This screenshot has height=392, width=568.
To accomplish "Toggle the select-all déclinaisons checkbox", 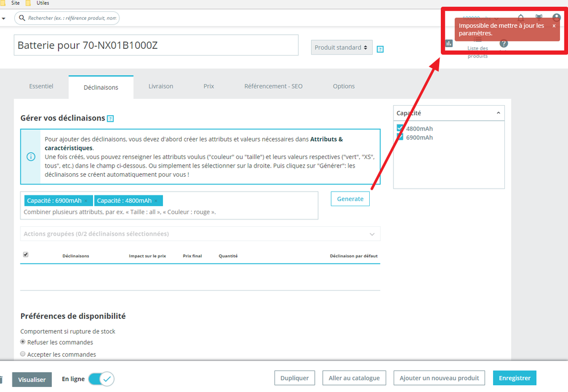I will (26, 255).
